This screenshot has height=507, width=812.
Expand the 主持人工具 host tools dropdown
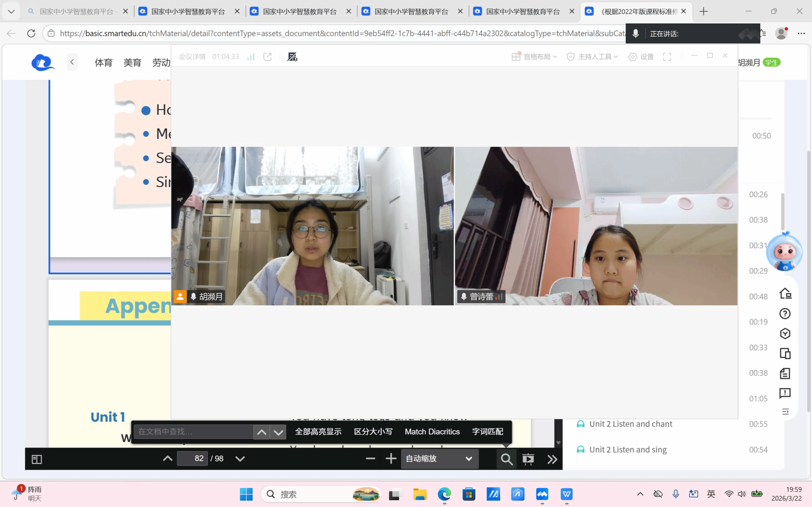[592, 57]
